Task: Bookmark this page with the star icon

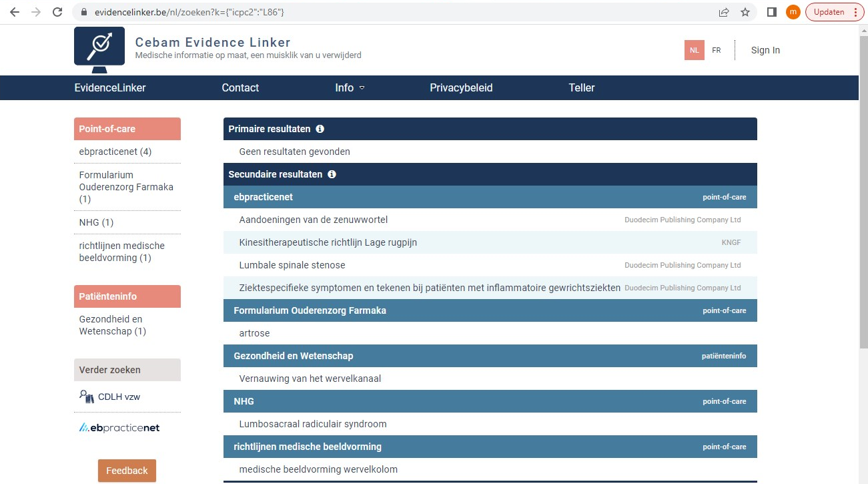Action: click(x=745, y=12)
